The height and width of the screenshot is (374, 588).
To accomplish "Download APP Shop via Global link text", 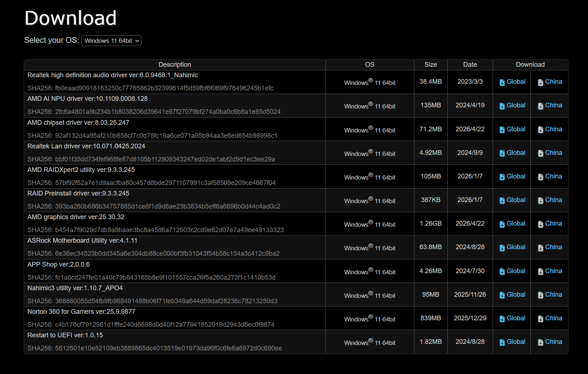I will click(516, 271).
